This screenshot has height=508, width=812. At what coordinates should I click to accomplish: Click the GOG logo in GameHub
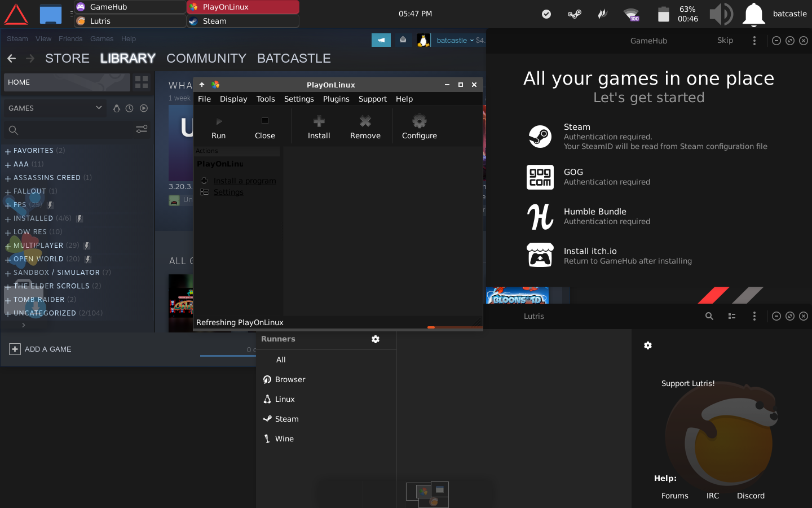pyautogui.click(x=540, y=177)
